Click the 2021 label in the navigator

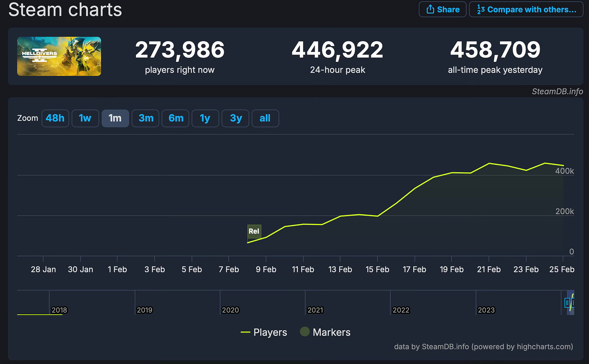click(x=316, y=310)
